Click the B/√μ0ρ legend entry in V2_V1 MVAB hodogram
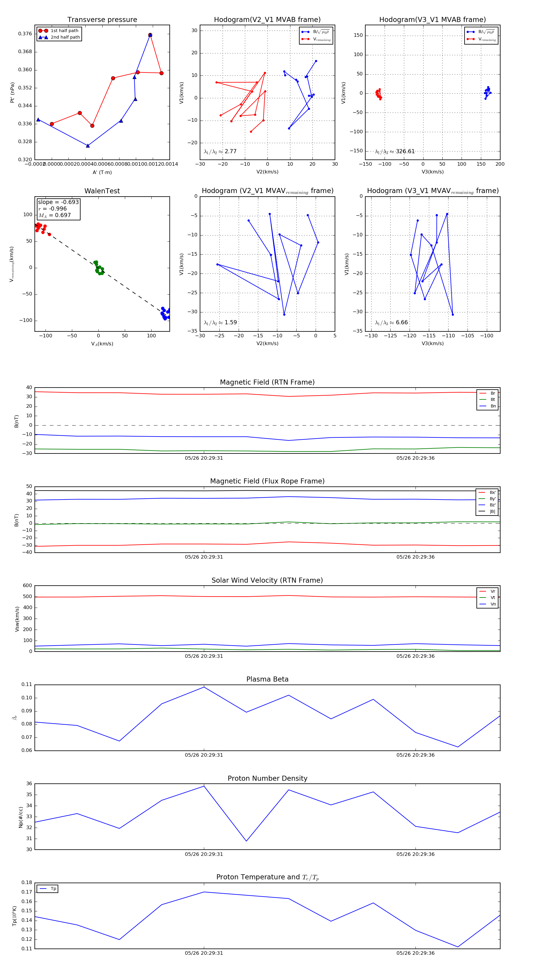 pyautogui.click(x=316, y=32)
